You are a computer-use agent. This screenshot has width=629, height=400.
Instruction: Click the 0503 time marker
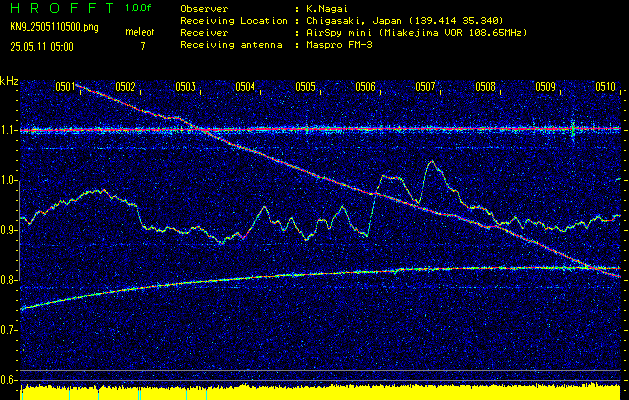point(185,86)
